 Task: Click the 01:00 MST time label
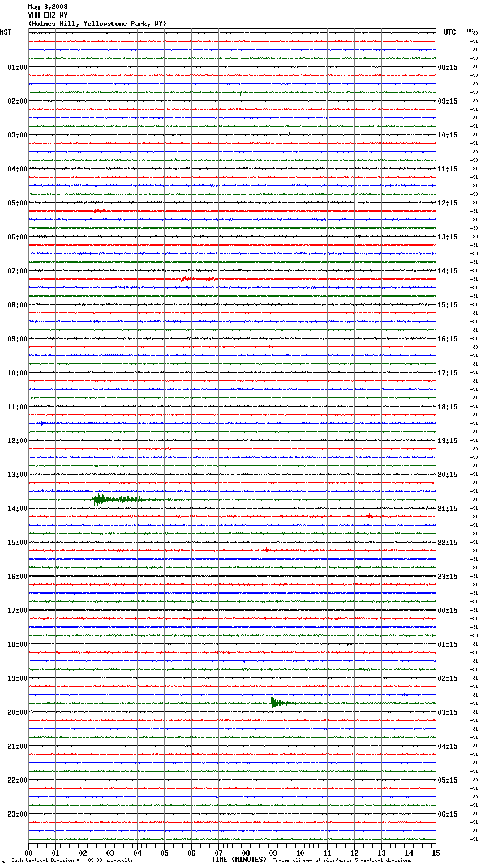[17, 67]
